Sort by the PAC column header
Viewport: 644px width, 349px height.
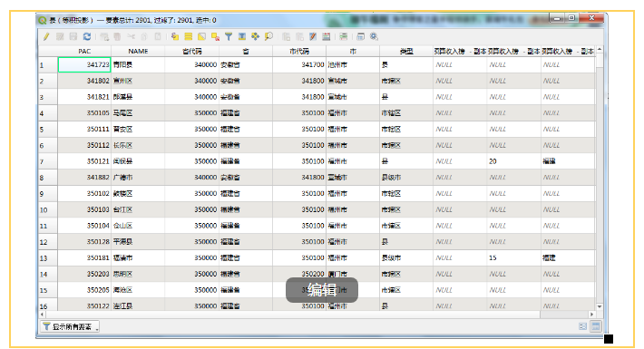point(84,52)
